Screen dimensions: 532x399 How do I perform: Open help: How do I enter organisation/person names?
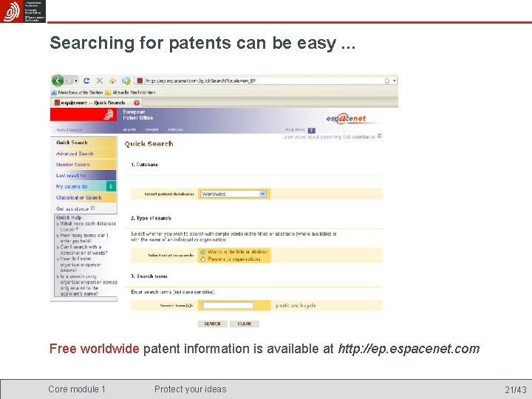point(81,265)
